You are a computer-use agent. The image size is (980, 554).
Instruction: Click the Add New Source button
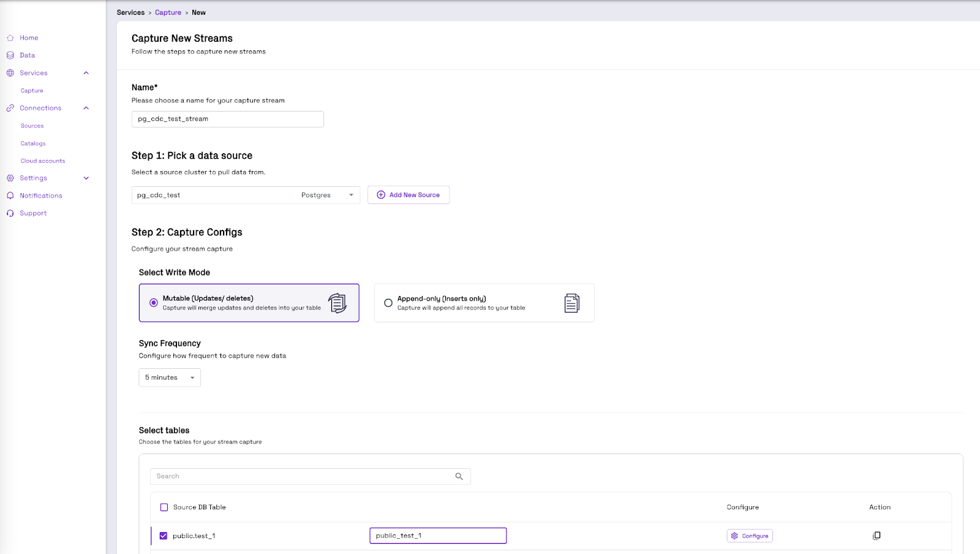pos(409,195)
